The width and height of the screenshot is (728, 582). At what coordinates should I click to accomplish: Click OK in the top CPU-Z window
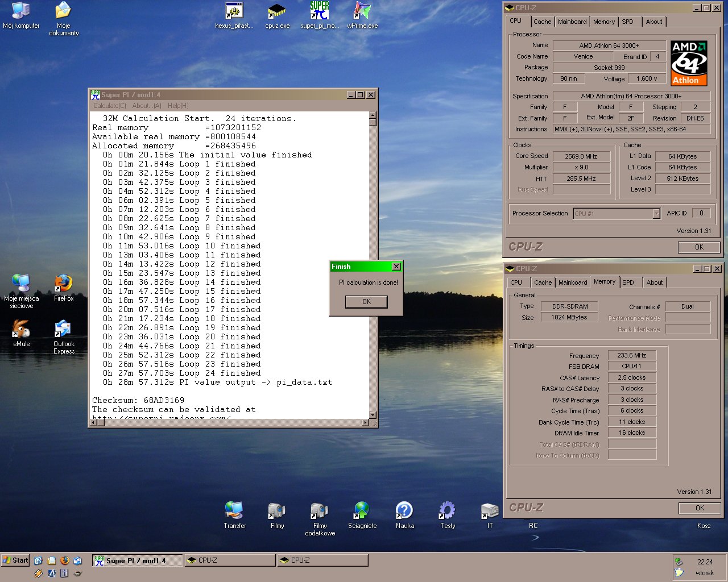699,247
